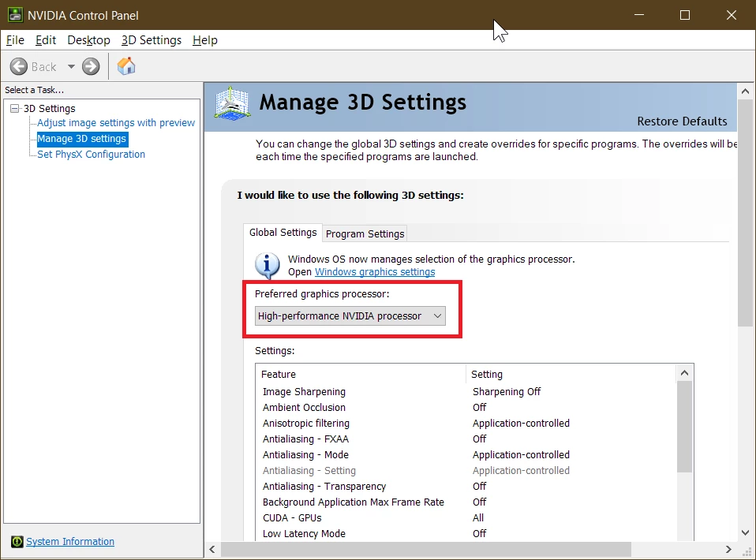The width and height of the screenshot is (756, 560).
Task: Select the Ambient Occlusion feature
Action: [305, 408]
